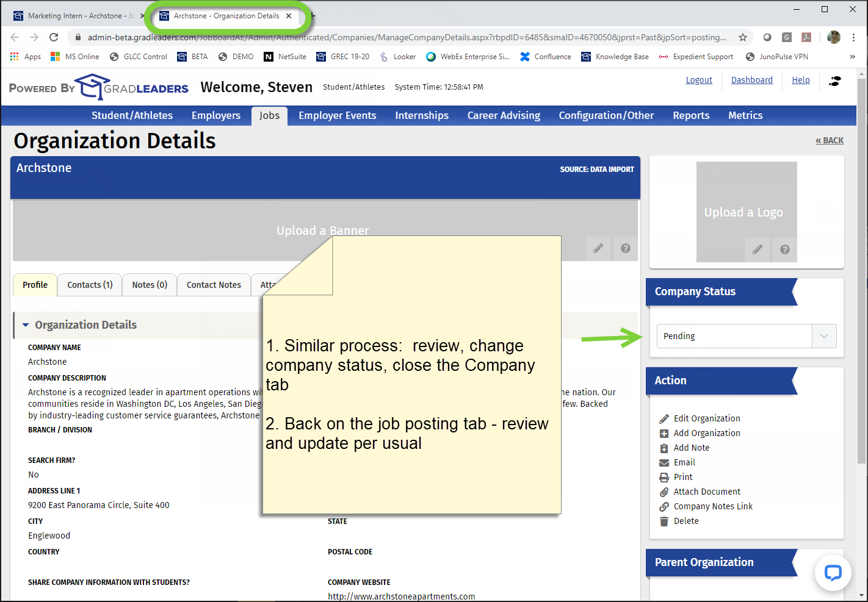The image size is (868, 602).
Task: Open the Employers menu
Action: click(216, 115)
